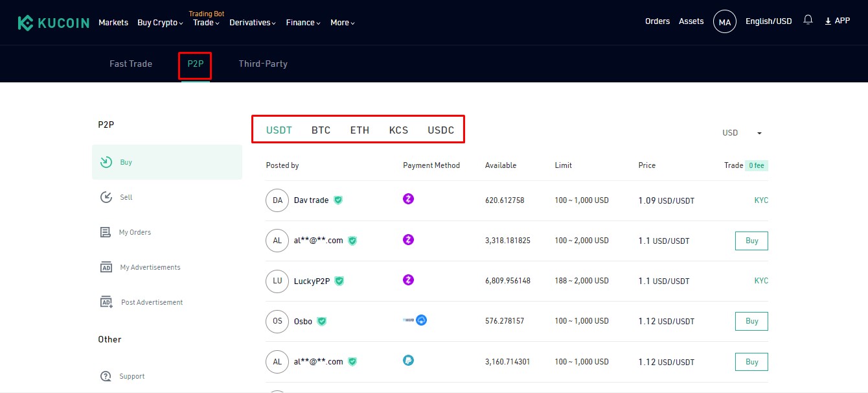Viewport: 868px width, 393px height.
Task: Click Buy next to Osbo's listing
Action: click(x=751, y=321)
